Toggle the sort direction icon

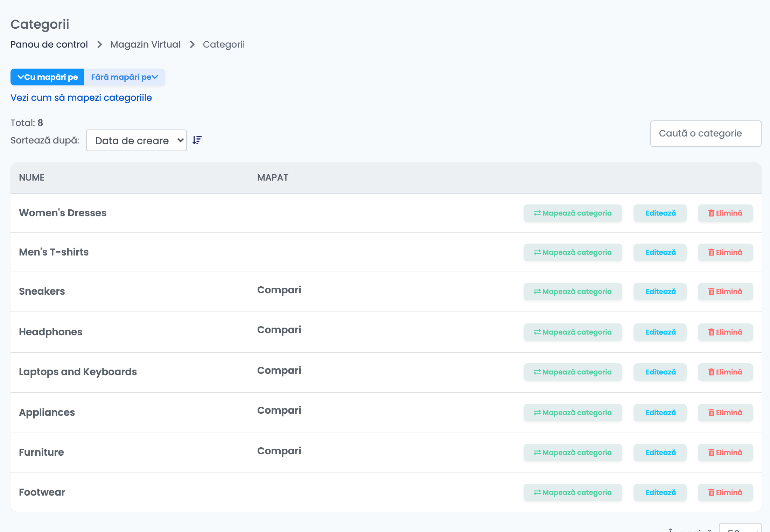click(x=197, y=140)
